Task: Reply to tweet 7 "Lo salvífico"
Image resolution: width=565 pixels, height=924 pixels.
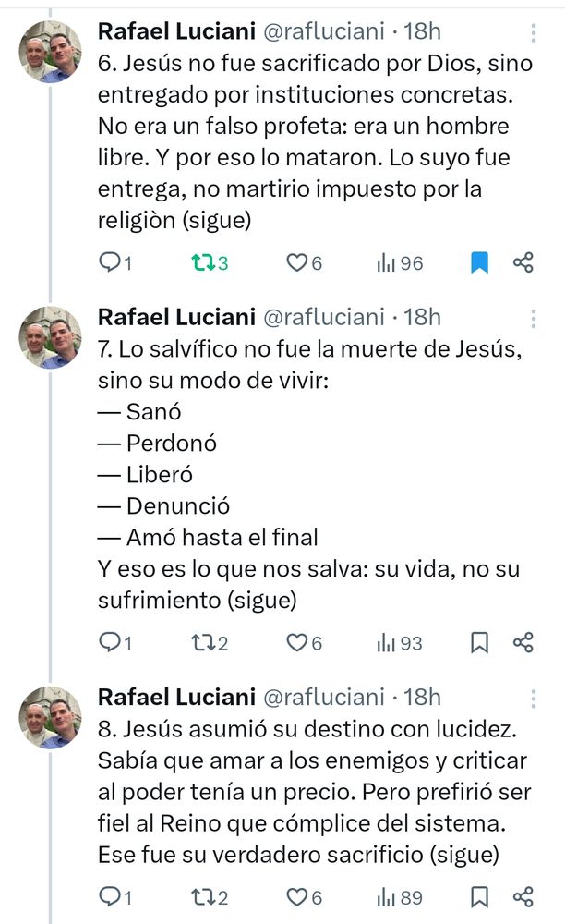Action: click(x=110, y=642)
